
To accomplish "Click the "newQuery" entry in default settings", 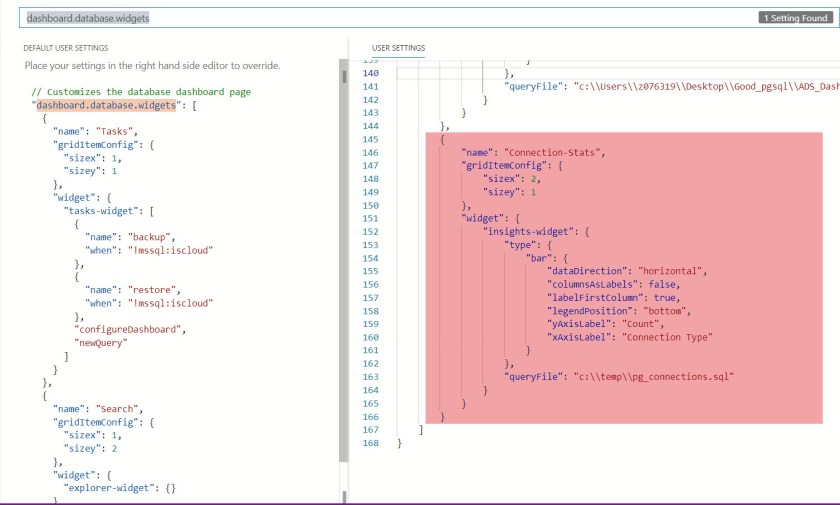I will coord(102,342).
